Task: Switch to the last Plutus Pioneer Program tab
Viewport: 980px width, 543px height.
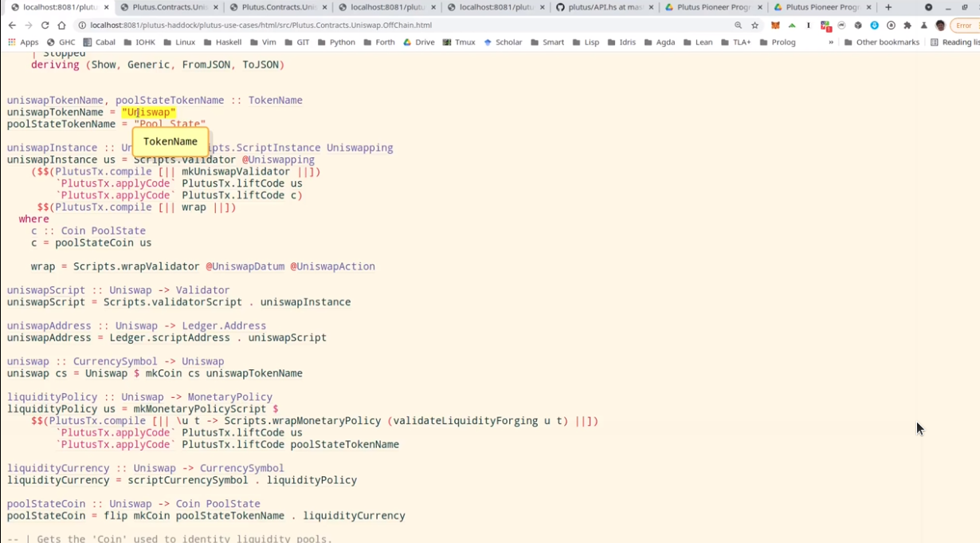Action: pos(821,7)
